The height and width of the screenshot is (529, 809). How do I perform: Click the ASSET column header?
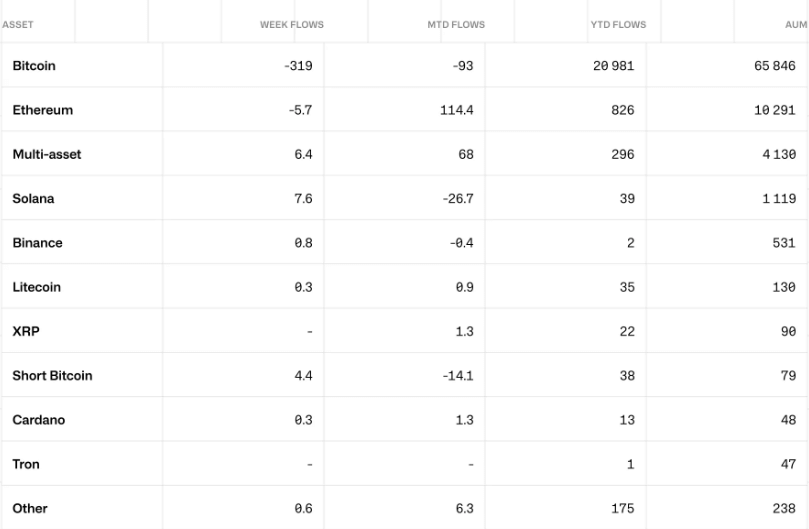click(x=18, y=25)
